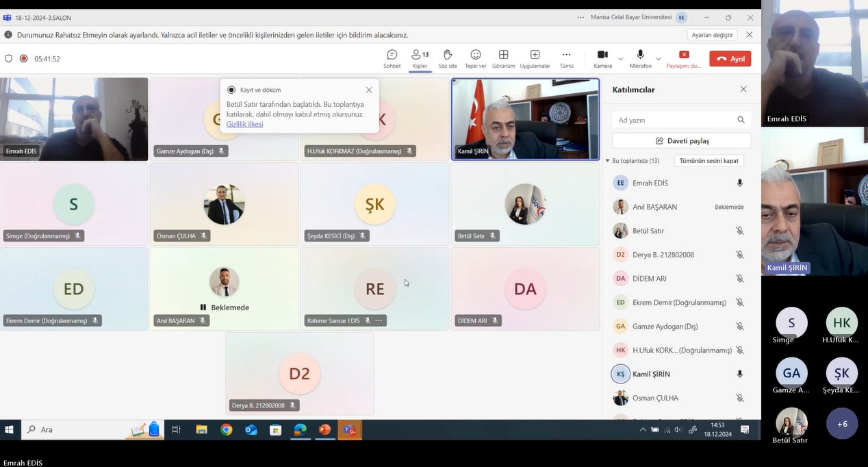This screenshot has width=868, height=467.
Task: Raise hand with Söz iste
Action: [x=448, y=58]
